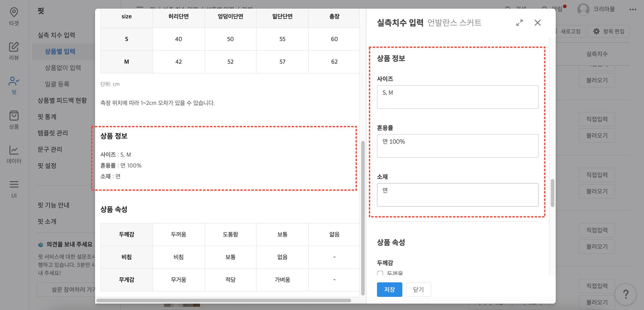
Task: Open 문구 관리 in the sidebar menu
Action: click(x=50, y=149)
